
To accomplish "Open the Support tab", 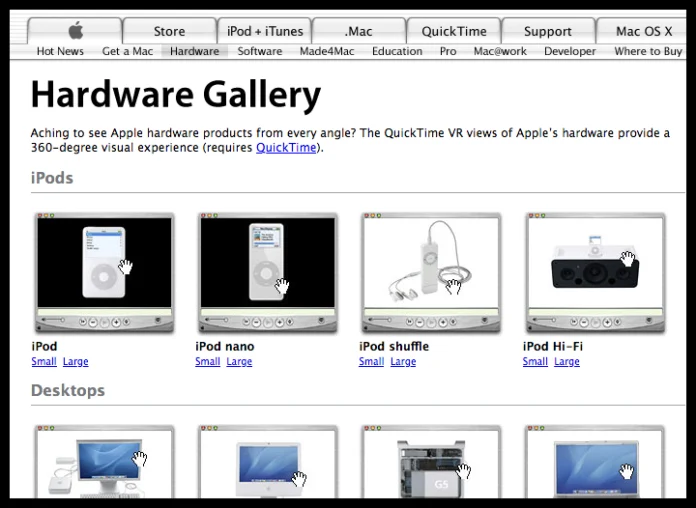I will (x=548, y=31).
